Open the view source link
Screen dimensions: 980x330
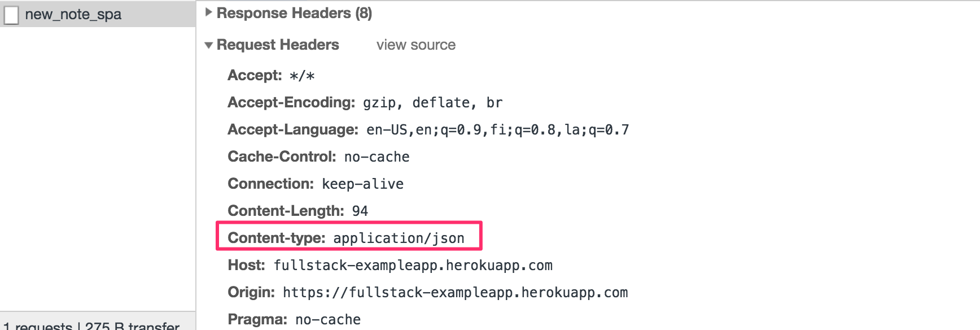(x=415, y=45)
